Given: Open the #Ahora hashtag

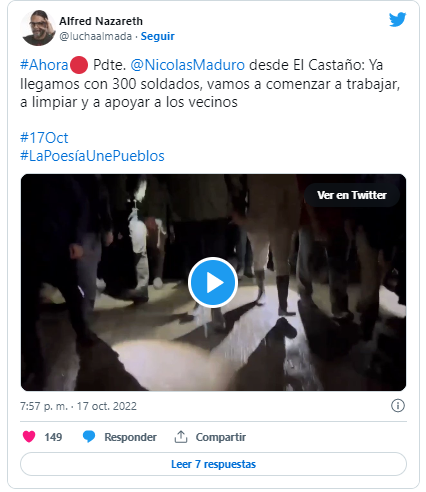Looking at the screenshot, I should tap(44, 65).
